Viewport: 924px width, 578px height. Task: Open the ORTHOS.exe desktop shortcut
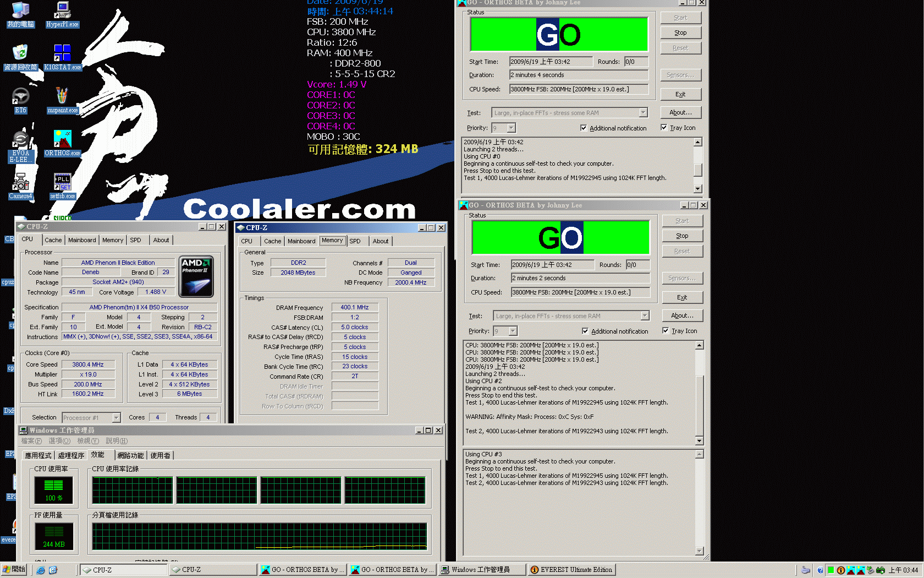click(62, 143)
